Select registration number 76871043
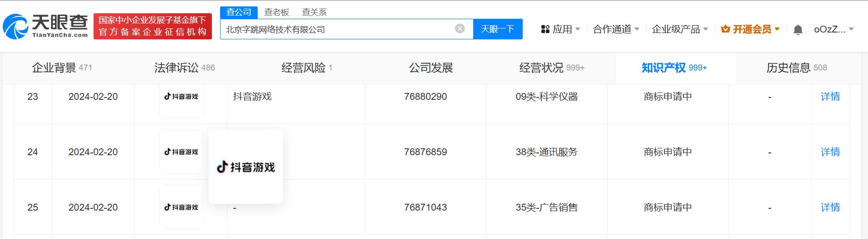The image size is (868, 239). 426,207
